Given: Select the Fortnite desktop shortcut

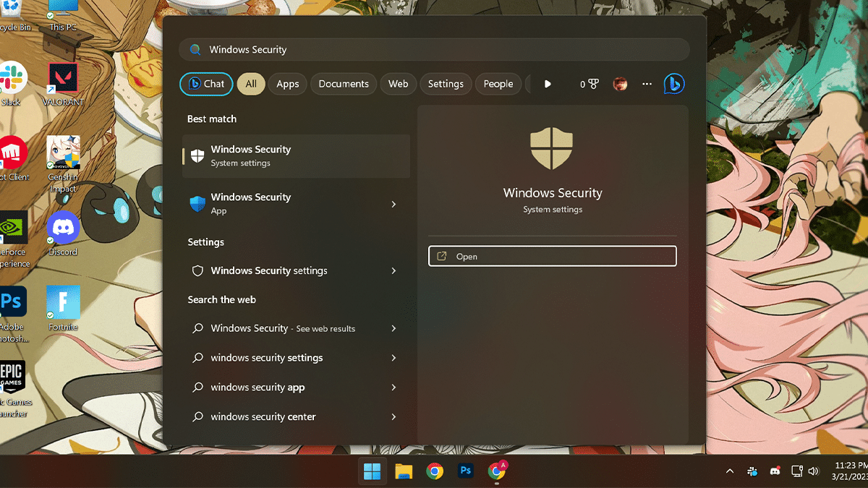Looking at the screenshot, I should [x=63, y=309].
